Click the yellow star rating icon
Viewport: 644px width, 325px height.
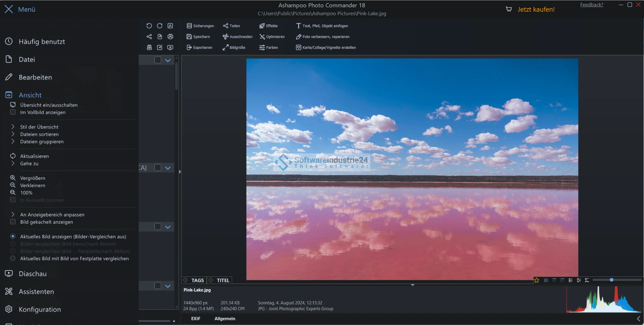click(x=536, y=280)
